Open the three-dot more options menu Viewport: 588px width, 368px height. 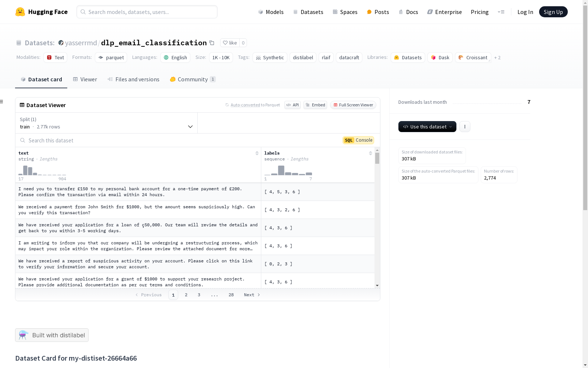(x=465, y=127)
